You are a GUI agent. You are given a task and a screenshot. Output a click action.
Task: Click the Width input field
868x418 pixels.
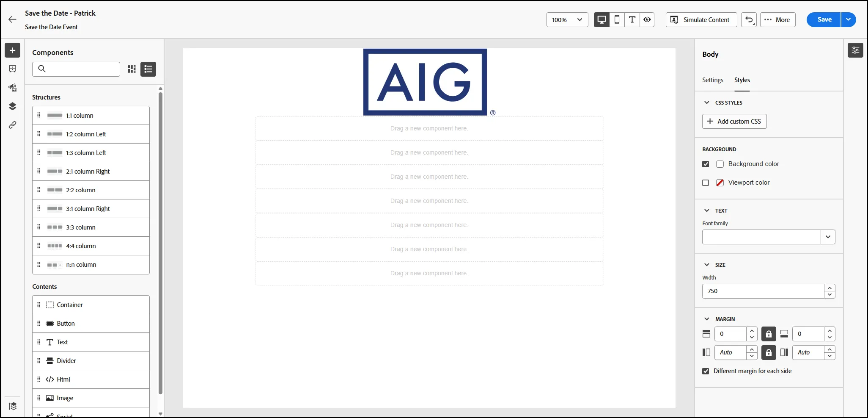763,291
